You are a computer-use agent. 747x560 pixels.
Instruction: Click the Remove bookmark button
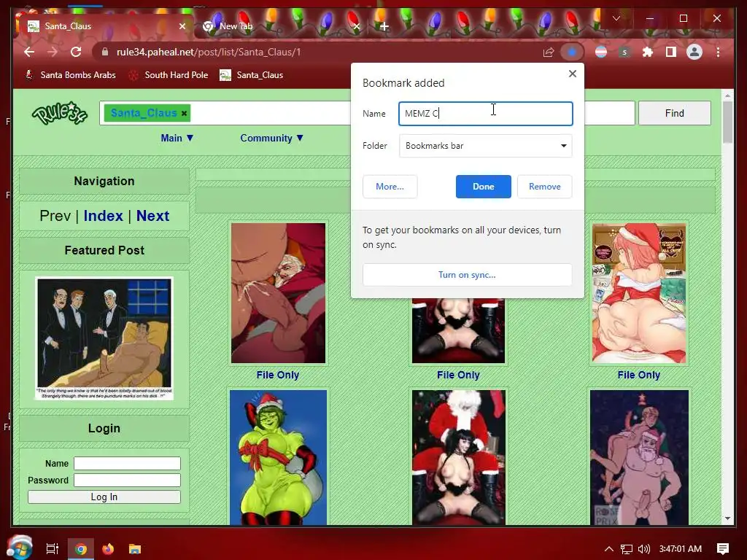[544, 187]
